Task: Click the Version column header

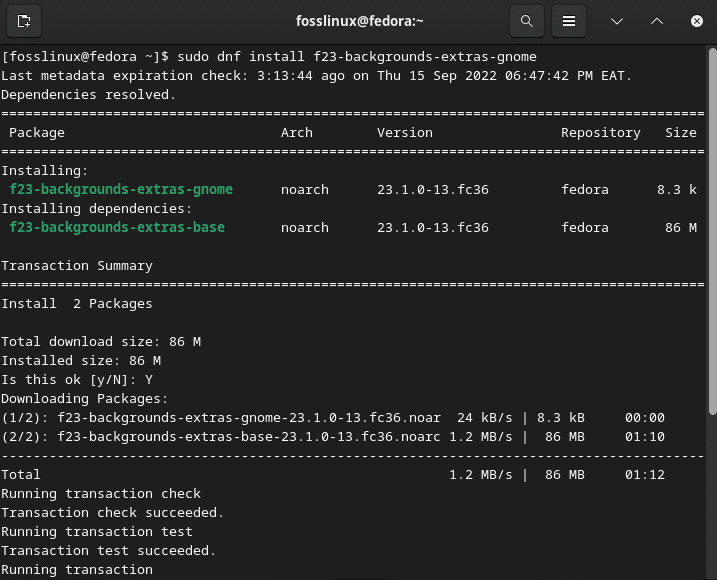Action: click(x=405, y=133)
